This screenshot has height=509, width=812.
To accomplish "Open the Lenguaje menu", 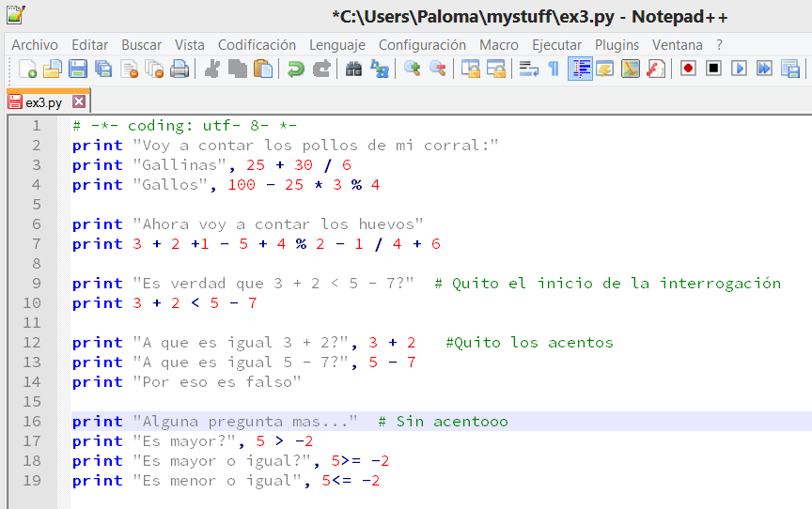I will pos(337,45).
